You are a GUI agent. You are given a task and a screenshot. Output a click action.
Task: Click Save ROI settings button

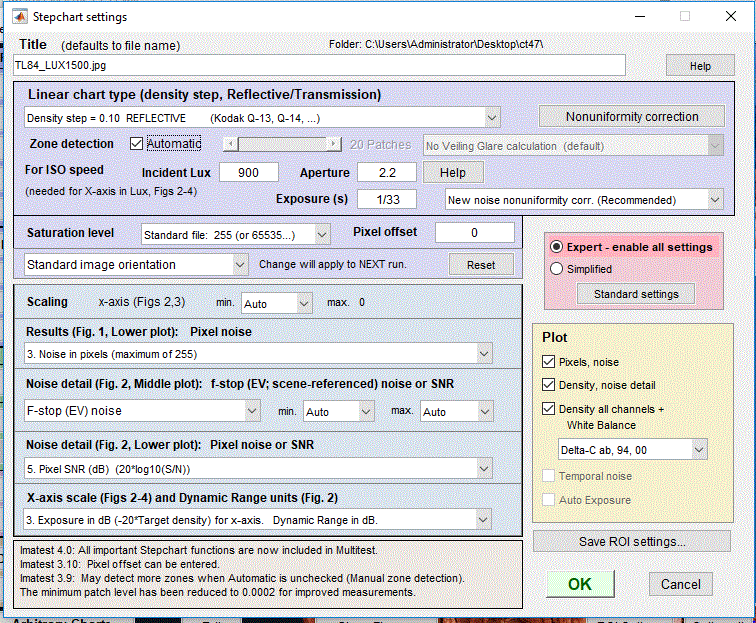pos(632,542)
